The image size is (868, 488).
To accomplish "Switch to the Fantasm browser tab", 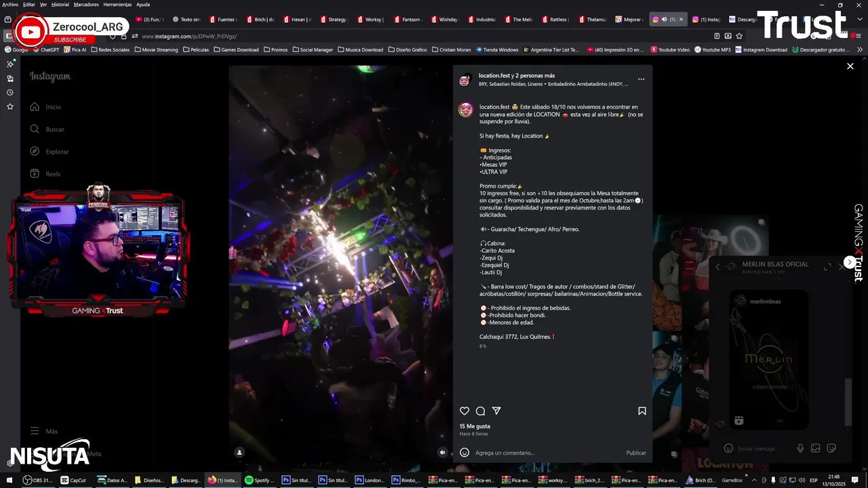I will click(x=406, y=20).
